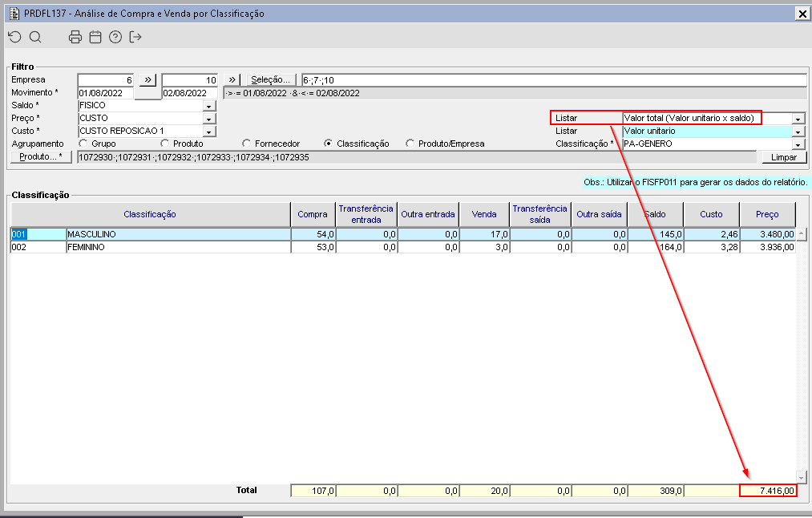Click the printer toolbar icon
This screenshot has width=812, height=518.
(x=75, y=37)
